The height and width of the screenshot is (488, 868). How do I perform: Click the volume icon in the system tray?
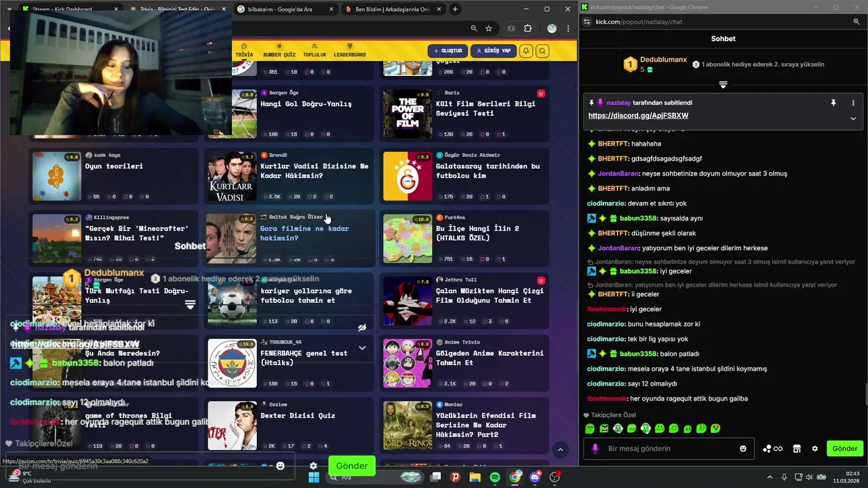pos(810,477)
